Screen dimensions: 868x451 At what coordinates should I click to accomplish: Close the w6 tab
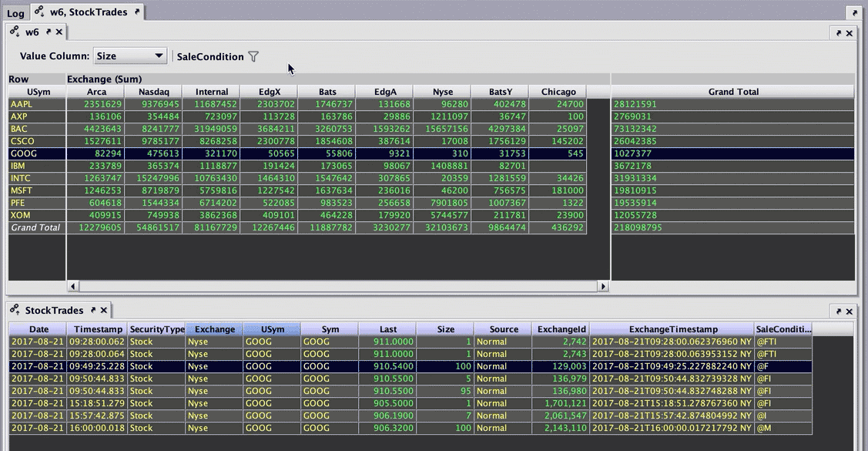59,32
